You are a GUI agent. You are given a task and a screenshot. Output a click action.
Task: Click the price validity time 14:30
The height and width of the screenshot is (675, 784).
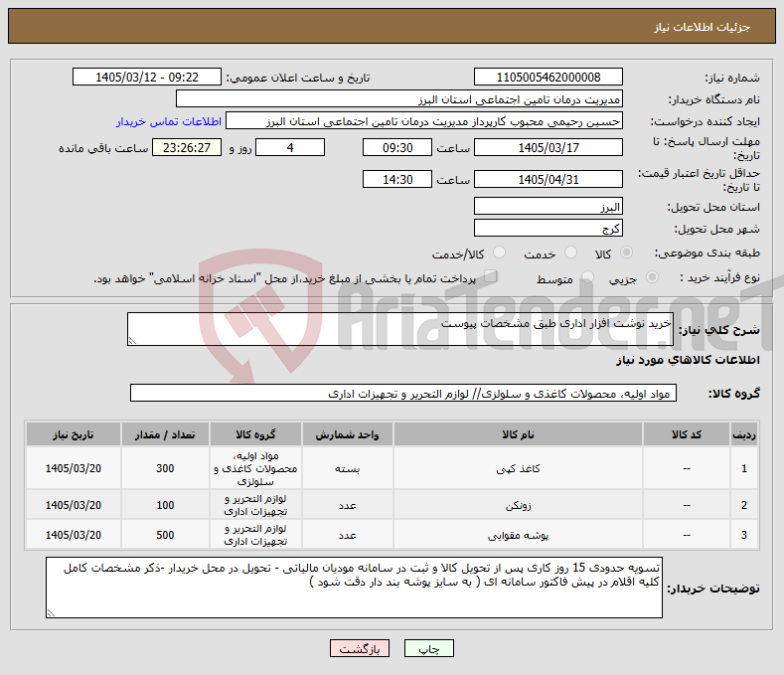397,179
